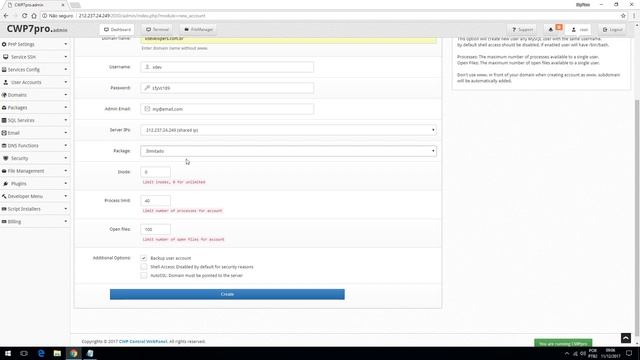Click the Logout button
This screenshot has height=360, width=640.
pyautogui.click(x=612, y=29)
